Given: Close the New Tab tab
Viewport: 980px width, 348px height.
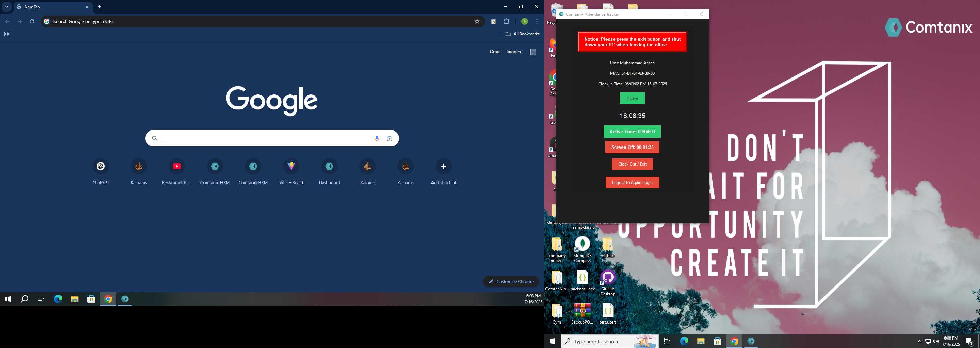Looking at the screenshot, I should pos(87,7).
